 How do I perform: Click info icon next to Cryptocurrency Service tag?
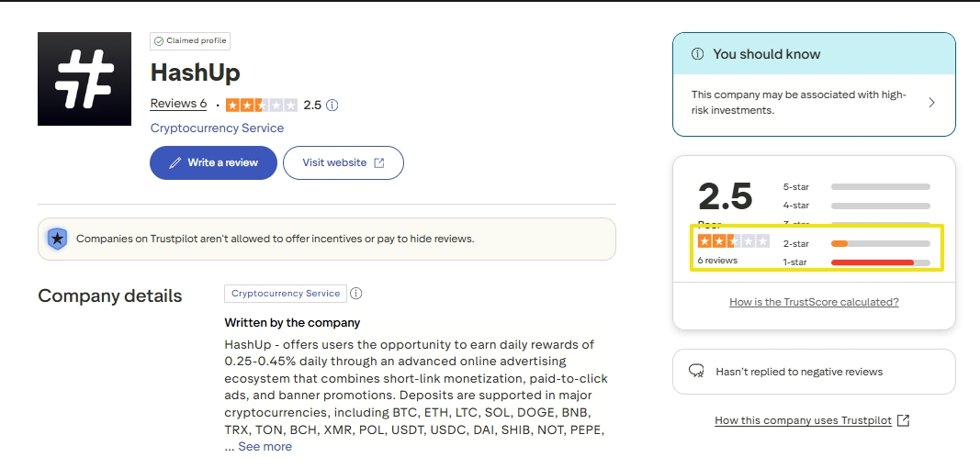coord(356,294)
